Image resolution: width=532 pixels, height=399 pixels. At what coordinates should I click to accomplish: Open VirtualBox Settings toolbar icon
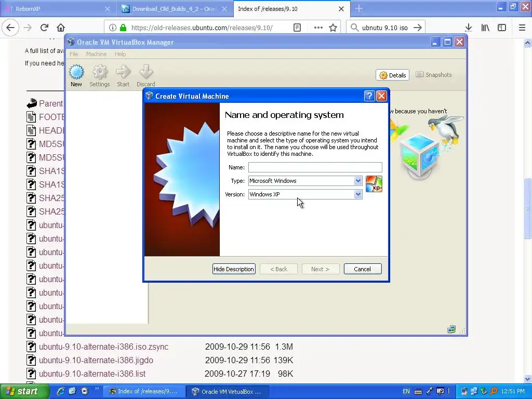point(100,76)
